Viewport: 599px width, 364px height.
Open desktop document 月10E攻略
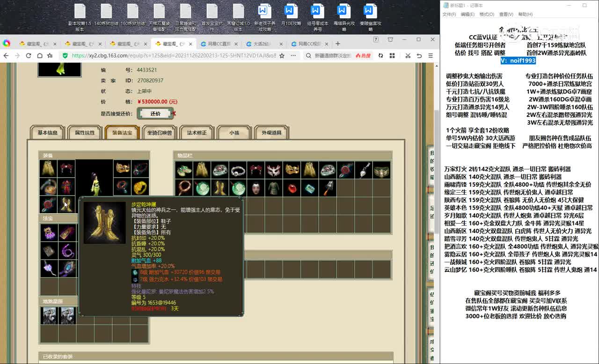(x=291, y=15)
